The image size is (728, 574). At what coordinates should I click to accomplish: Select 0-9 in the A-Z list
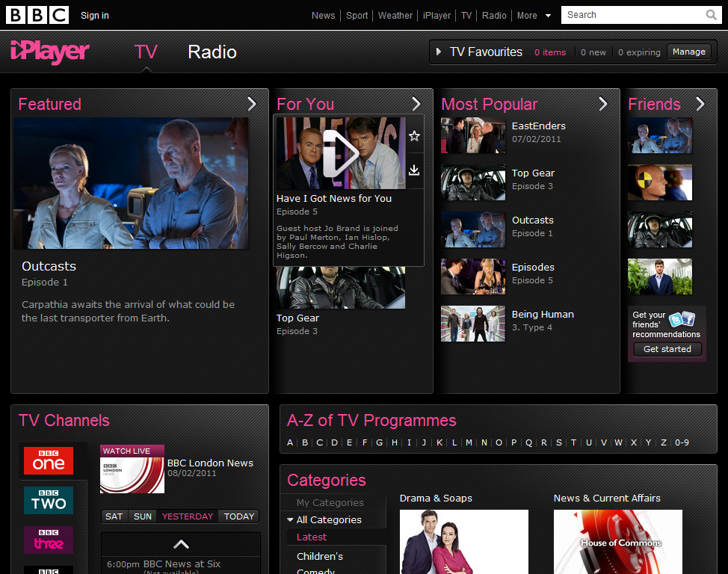pos(682,442)
